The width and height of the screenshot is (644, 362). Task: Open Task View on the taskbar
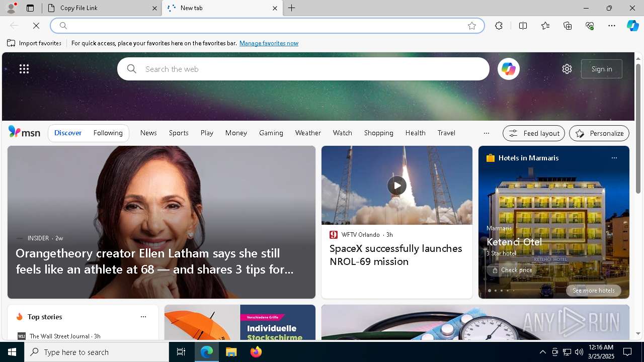pos(181,352)
